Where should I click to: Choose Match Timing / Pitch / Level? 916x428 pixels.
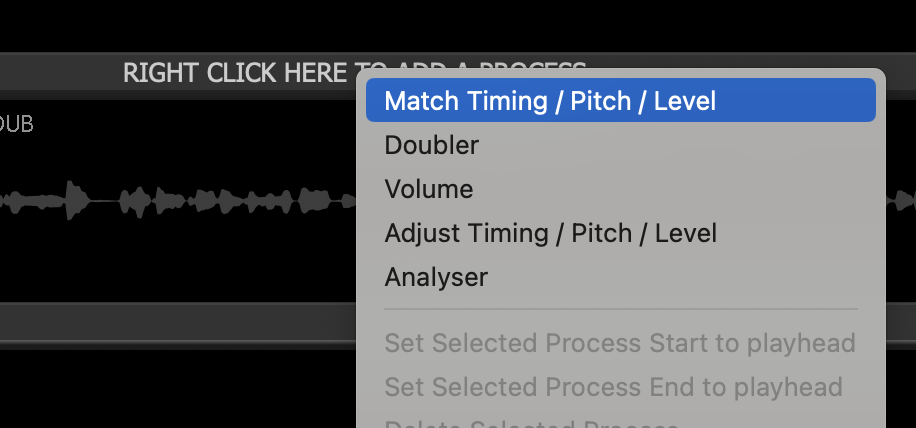click(x=550, y=101)
